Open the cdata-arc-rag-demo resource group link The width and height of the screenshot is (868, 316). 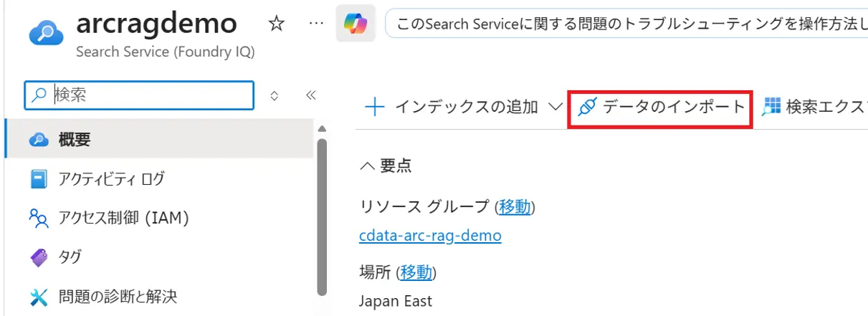pos(430,235)
